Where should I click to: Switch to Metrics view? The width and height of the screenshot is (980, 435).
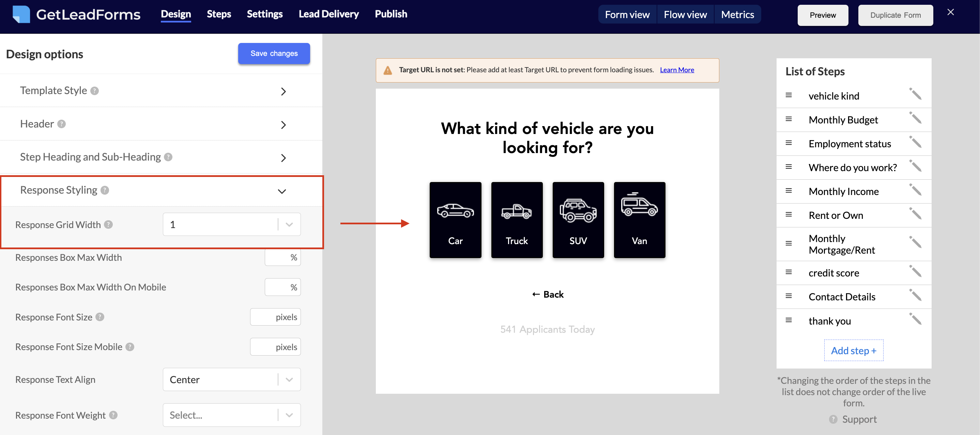pyautogui.click(x=737, y=14)
